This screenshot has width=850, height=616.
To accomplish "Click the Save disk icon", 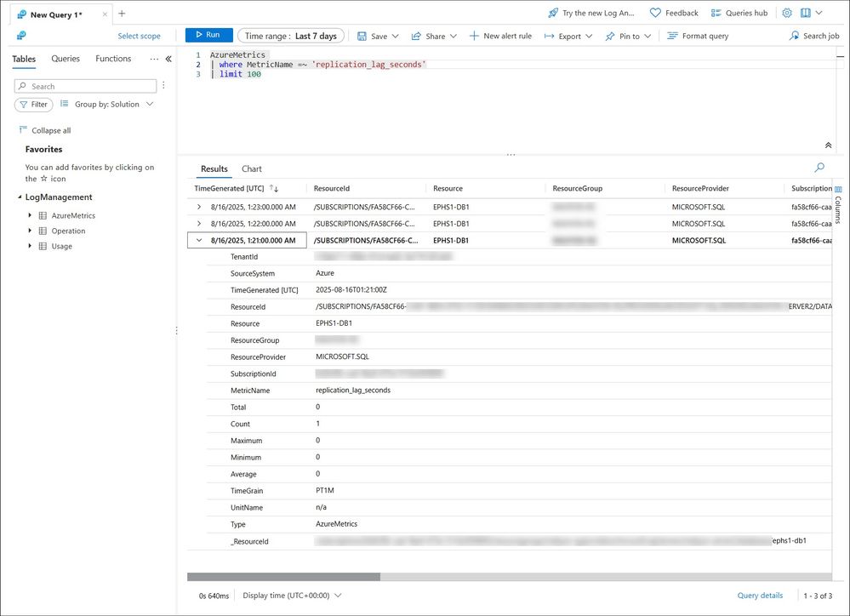I will click(362, 37).
